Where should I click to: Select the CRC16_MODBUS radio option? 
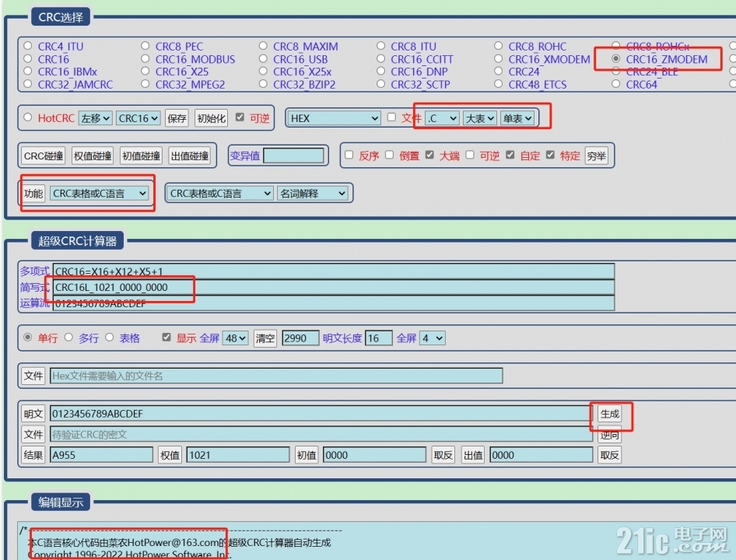145,58
